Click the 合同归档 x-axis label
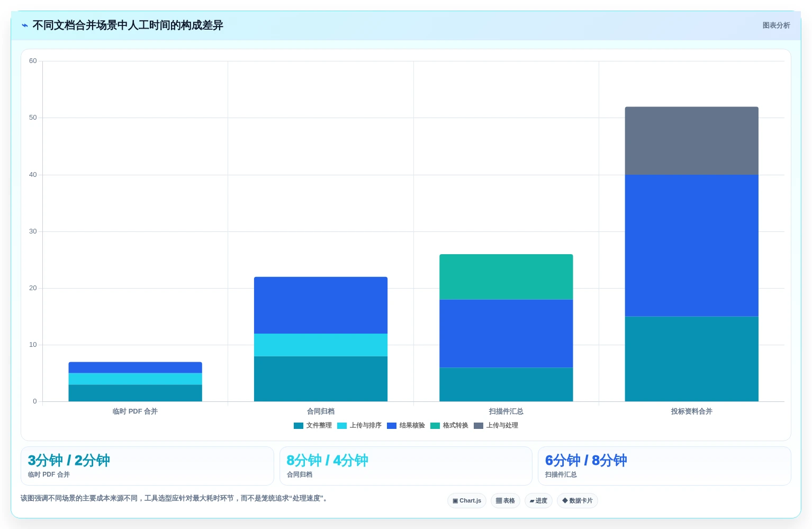 point(321,411)
